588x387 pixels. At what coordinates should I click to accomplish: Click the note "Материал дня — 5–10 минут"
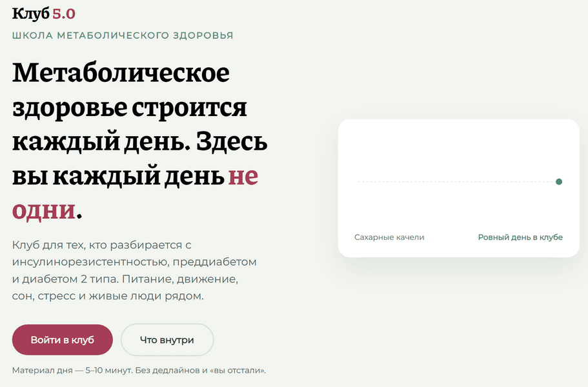72,370
